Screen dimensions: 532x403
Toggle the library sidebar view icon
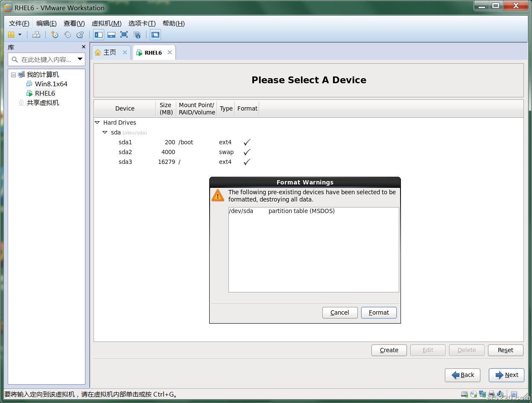[x=99, y=35]
